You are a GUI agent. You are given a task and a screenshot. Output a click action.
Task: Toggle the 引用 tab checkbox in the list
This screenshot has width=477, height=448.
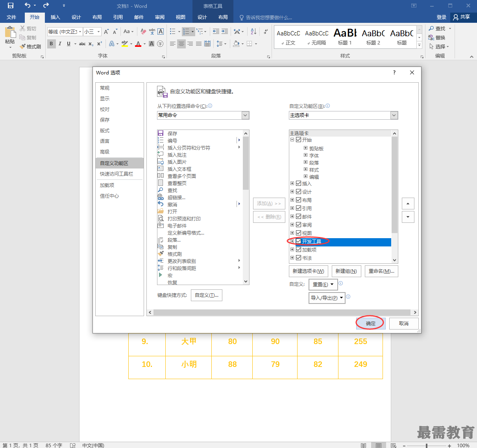pyautogui.click(x=299, y=208)
